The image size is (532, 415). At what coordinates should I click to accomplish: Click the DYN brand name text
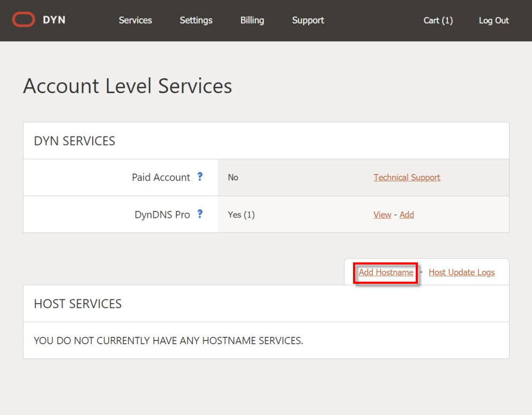pos(54,20)
